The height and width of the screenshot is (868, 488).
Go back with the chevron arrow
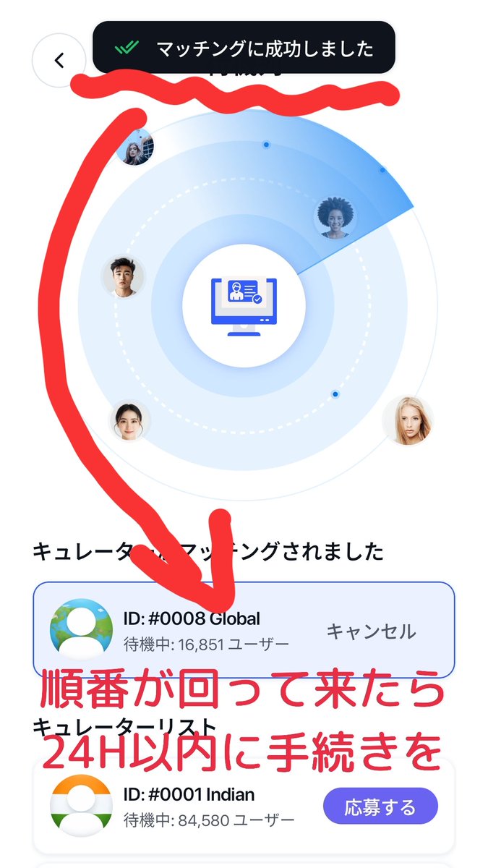59,60
